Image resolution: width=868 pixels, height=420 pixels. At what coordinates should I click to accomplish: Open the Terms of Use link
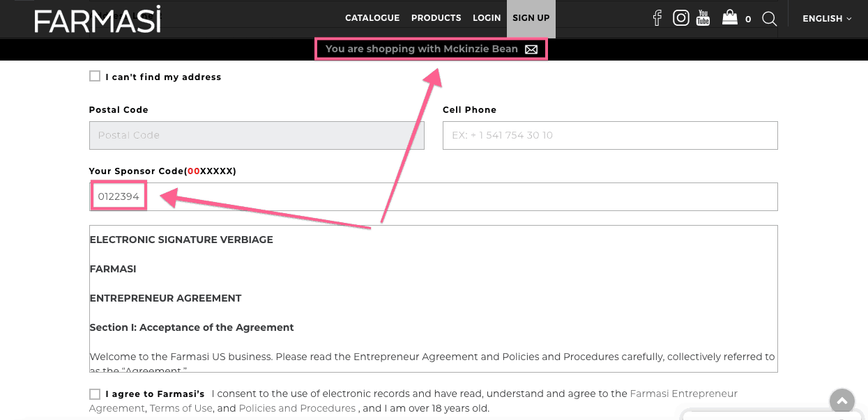[181, 408]
